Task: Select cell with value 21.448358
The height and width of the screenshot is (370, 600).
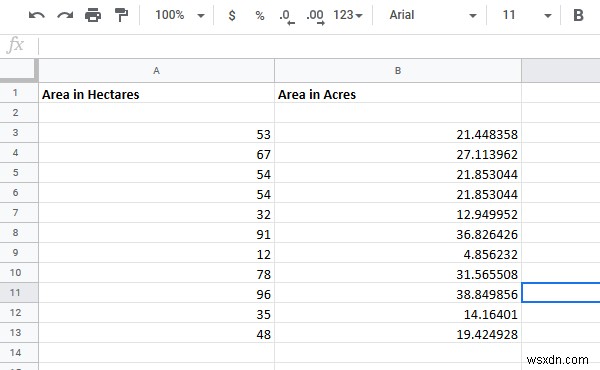Action: click(x=398, y=133)
